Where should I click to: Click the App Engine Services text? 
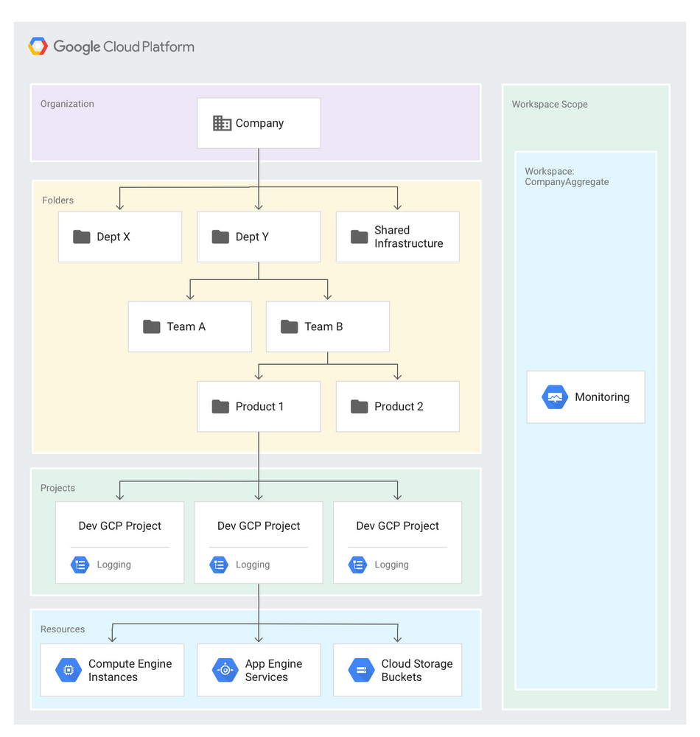pos(273,670)
